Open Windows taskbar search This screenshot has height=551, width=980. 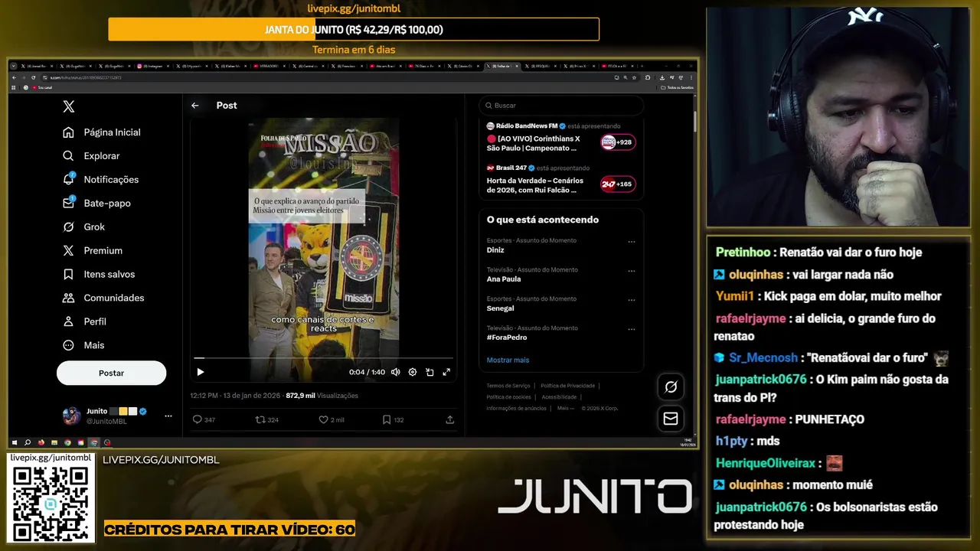(28, 442)
